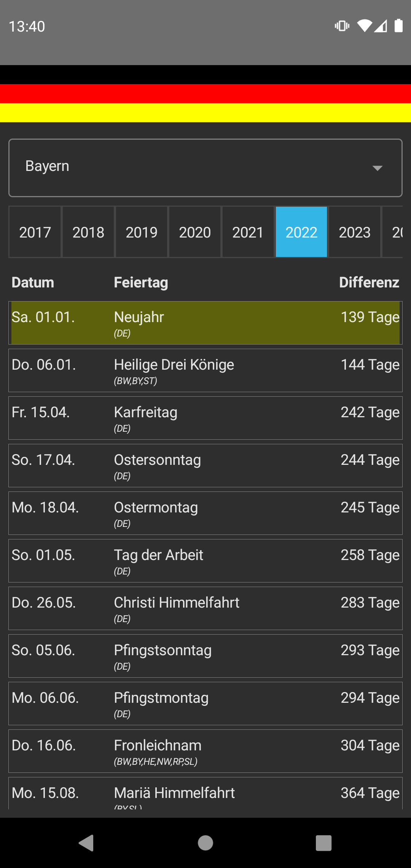Viewport: 411px width, 868px height.
Task: Tap the Karfreitag holiday row
Action: coord(205,418)
